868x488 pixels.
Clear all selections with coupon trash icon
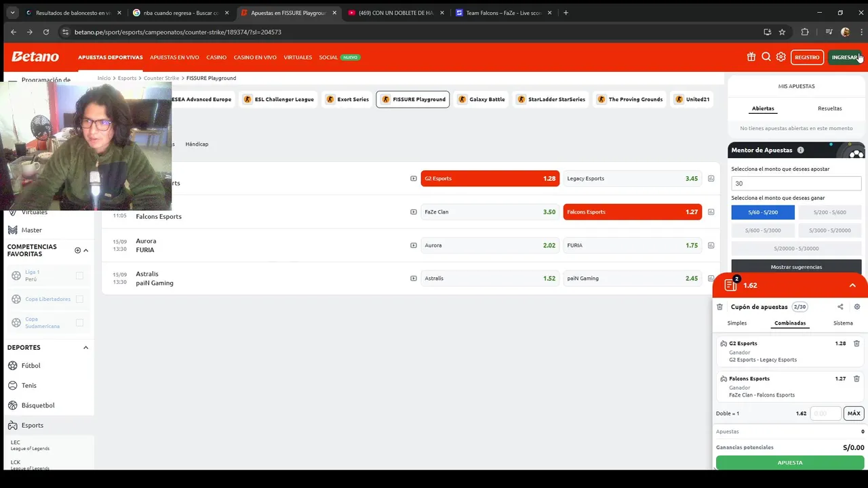719,307
